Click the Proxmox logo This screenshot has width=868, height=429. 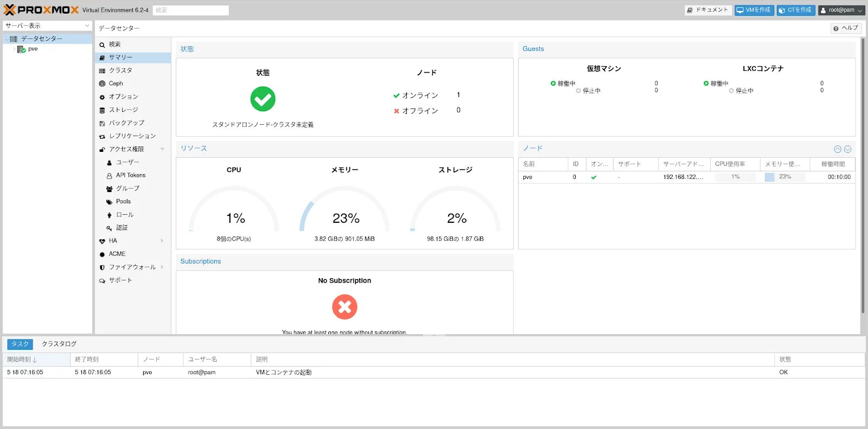point(41,10)
